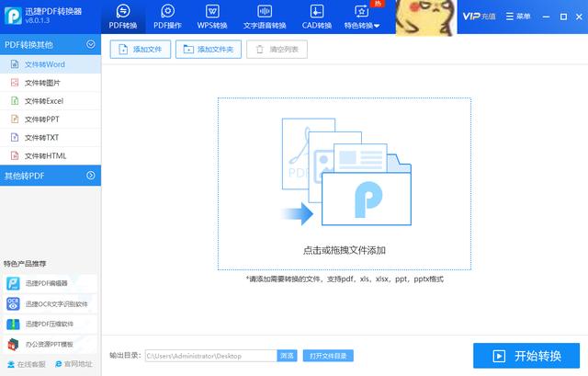Open the PDF转换 tab

pyautogui.click(x=122, y=17)
